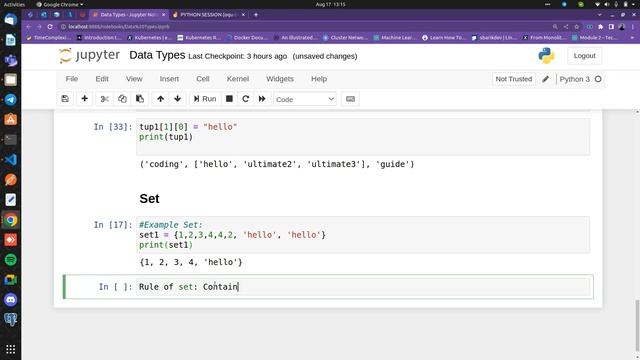Open the command palette keyboard icon
The image size is (640, 360).
(x=350, y=99)
